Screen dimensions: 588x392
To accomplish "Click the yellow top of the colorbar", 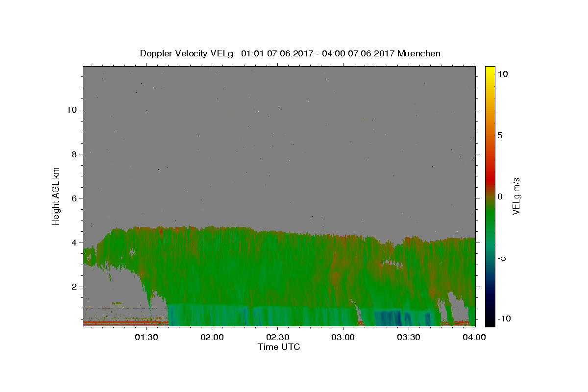I will pos(490,71).
